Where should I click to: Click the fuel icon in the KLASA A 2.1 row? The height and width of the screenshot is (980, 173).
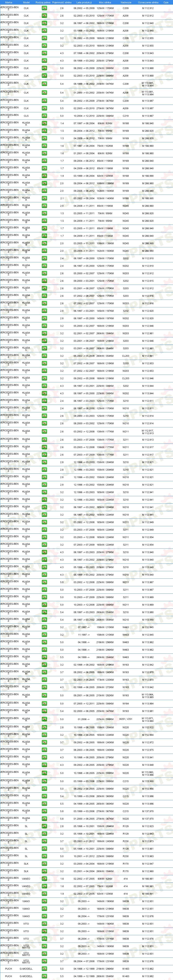44,198
